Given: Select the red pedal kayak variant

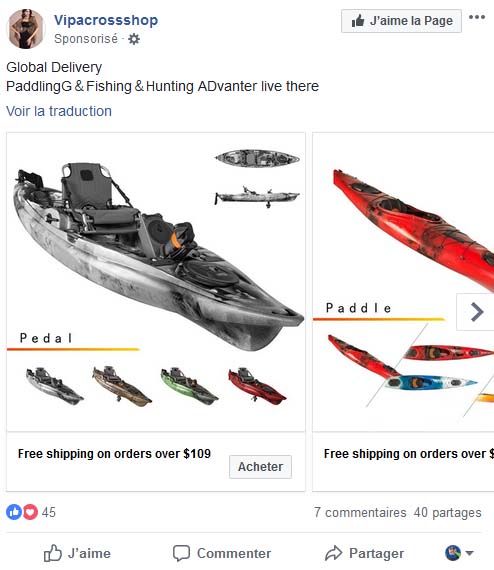Looking at the screenshot, I should pyautogui.click(x=257, y=386).
